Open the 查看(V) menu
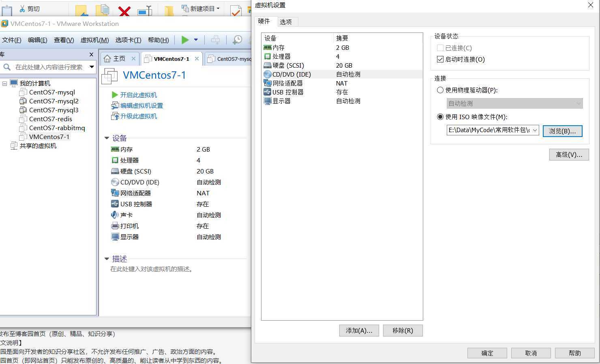600x364 pixels. pyautogui.click(x=64, y=40)
